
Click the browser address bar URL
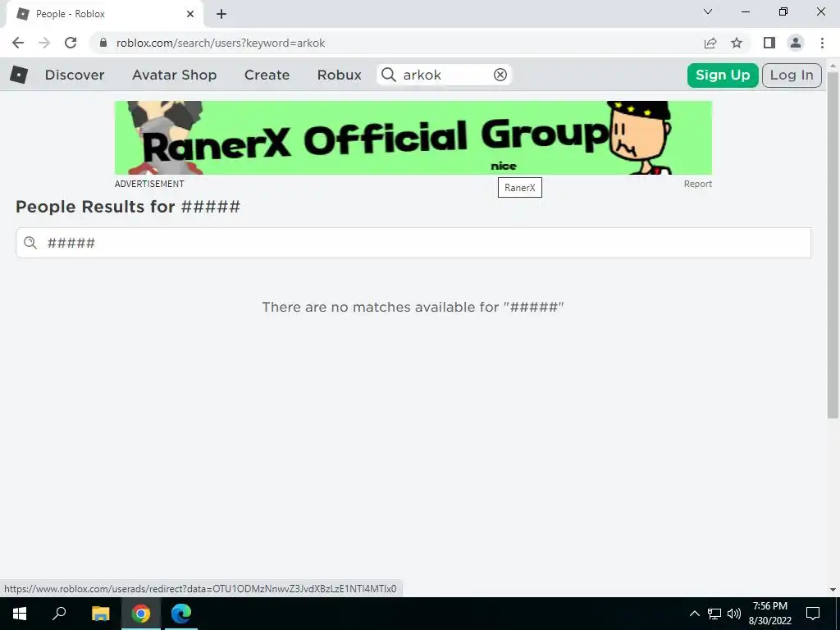[220, 43]
